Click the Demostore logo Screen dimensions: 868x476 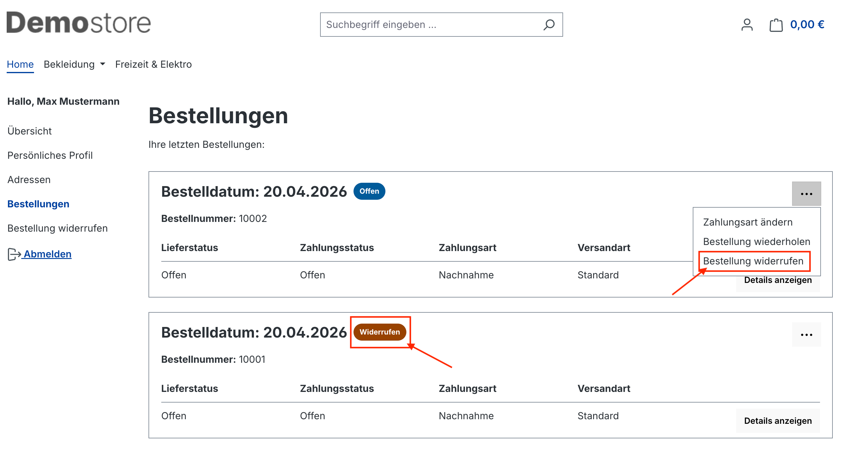click(x=79, y=22)
